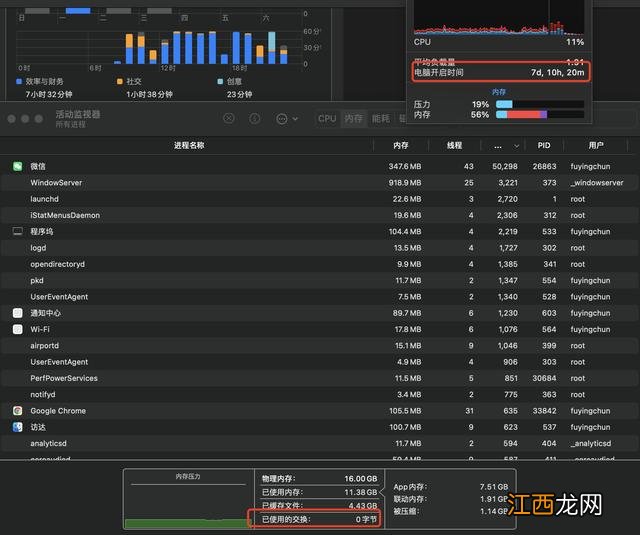
Task: Select the opendirectoryd process row
Action: (x=318, y=264)
